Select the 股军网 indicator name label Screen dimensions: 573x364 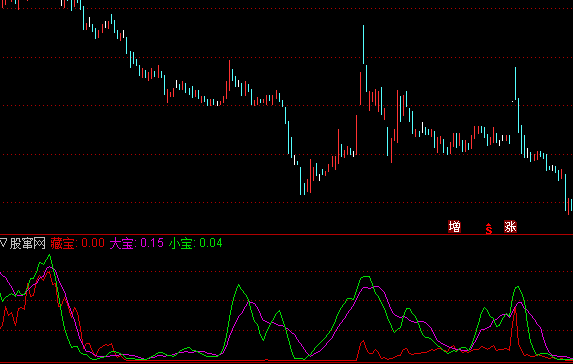[x=27, y=243]
